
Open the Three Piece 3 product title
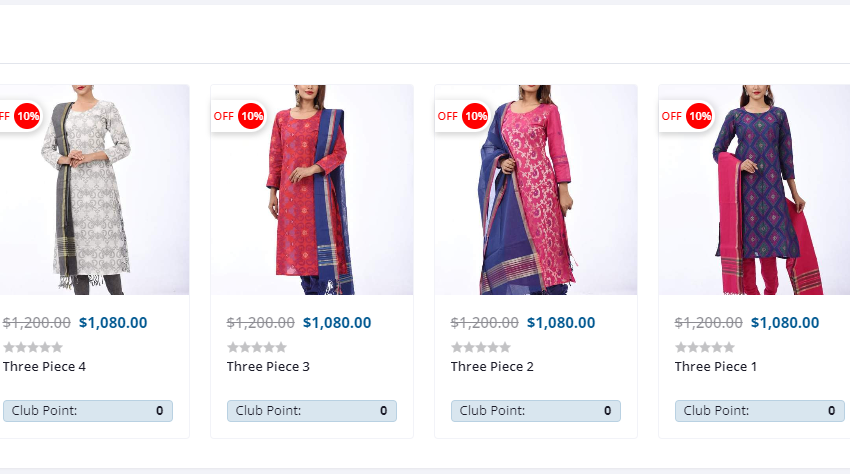(268, 367)
